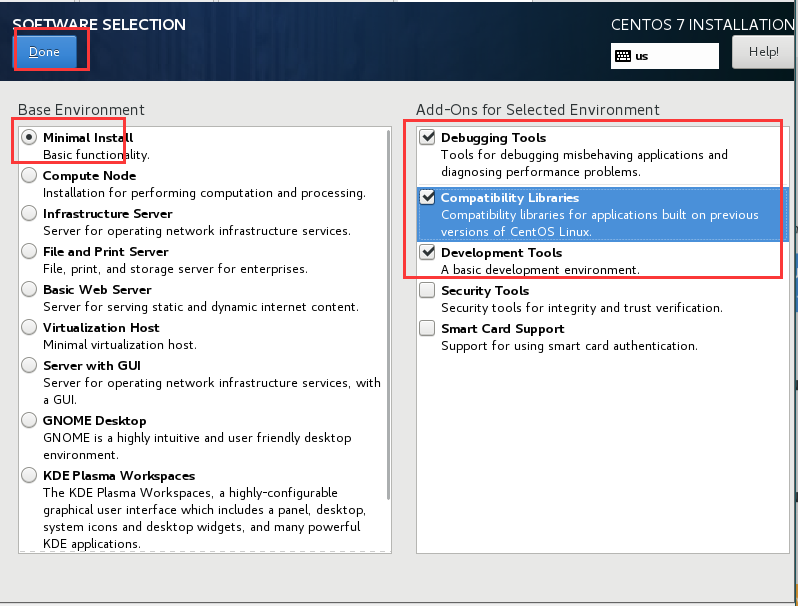Viewport: 798px width, 606px height.
Task: Choose Infrastructure Server option
Action: 29,214
